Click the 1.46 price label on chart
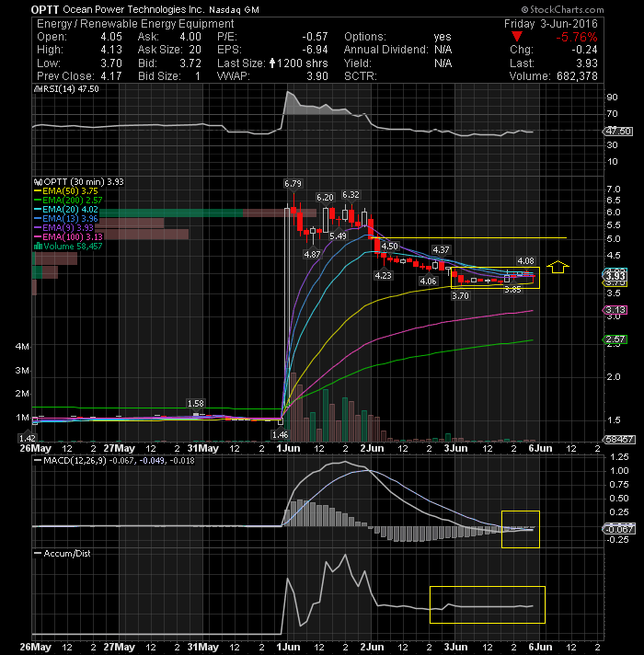This screenshot has width=644, height=655. click(280, 435)
